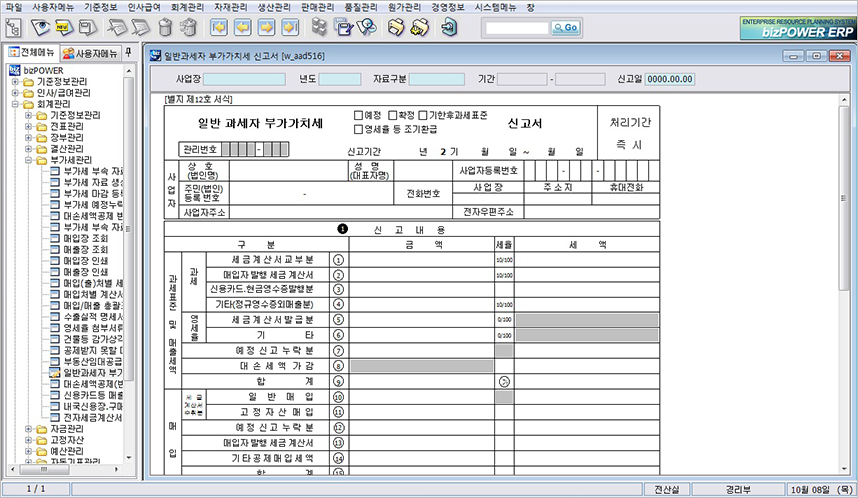Click the exit door toolbar icon
The width and height of the screenshot is (858, 498).
(449, 27)
